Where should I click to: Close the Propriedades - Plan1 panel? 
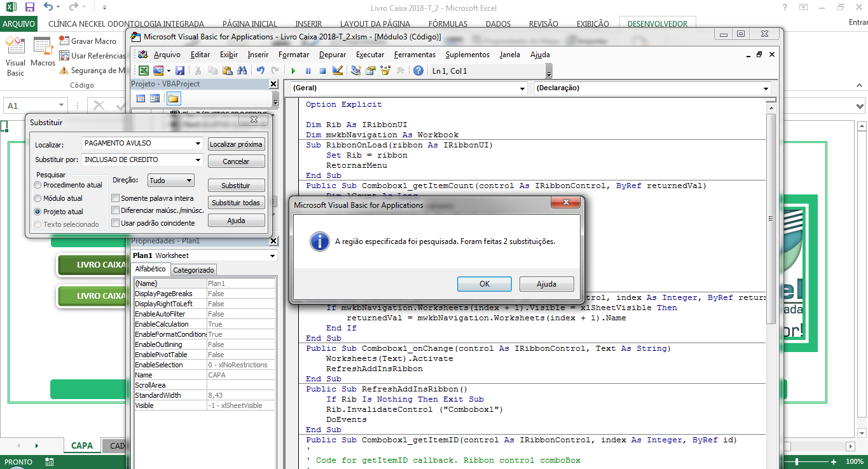click(273, 241)
